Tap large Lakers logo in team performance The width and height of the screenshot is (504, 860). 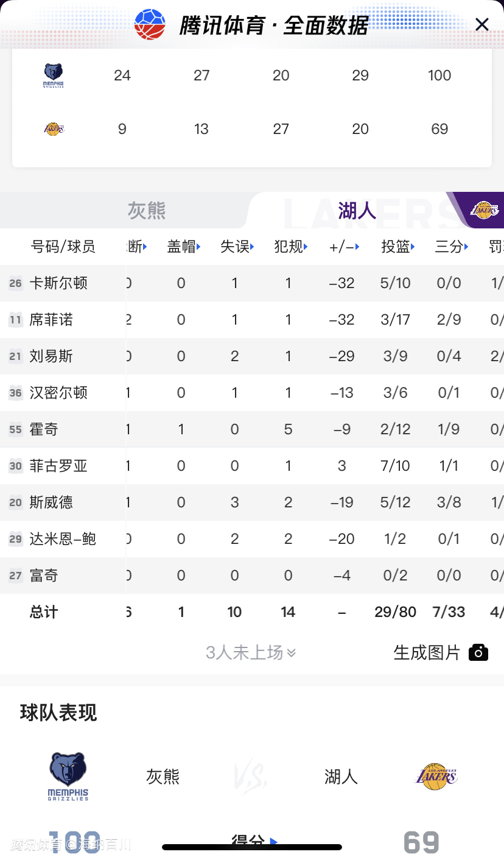(436, 776)
